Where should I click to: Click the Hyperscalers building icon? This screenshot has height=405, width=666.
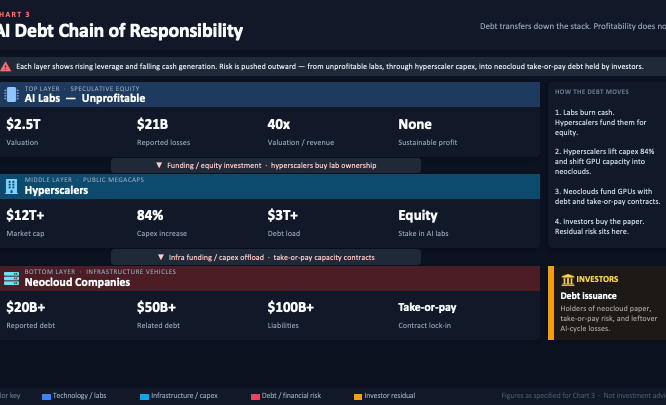pos(11,186)
